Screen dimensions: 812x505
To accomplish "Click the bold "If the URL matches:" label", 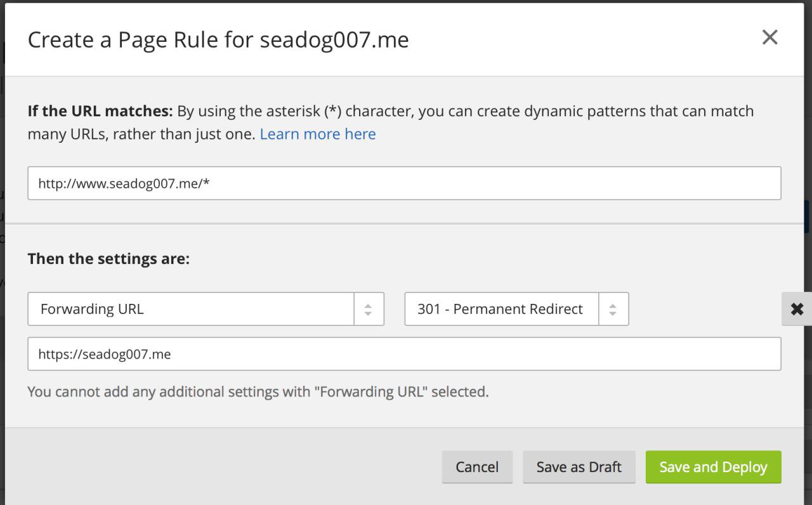I will tap(100, 112).
